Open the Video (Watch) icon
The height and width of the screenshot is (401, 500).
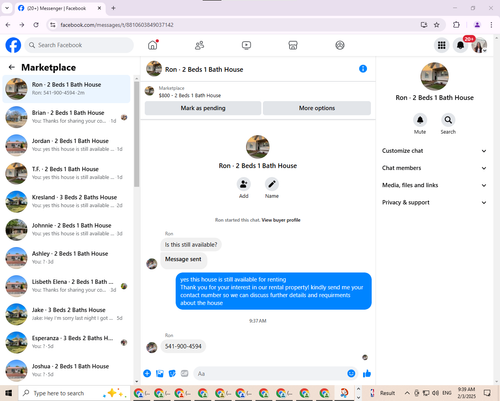tap(246, 45)
